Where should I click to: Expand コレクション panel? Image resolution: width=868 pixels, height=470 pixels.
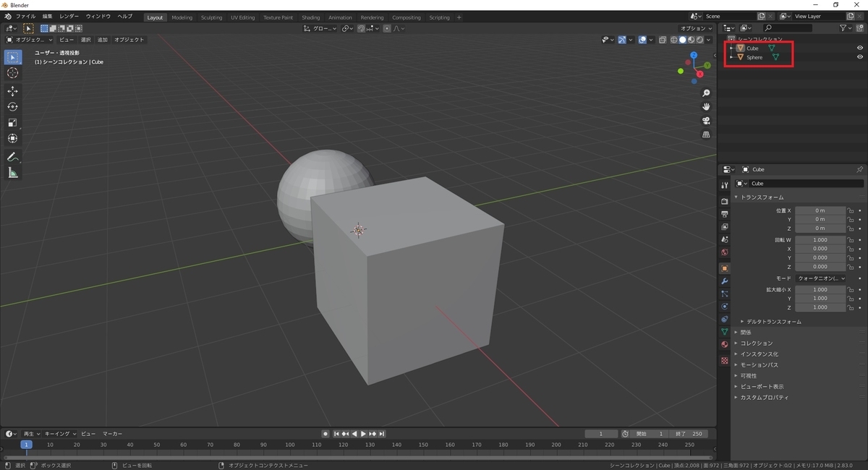[x=756, y=343]
